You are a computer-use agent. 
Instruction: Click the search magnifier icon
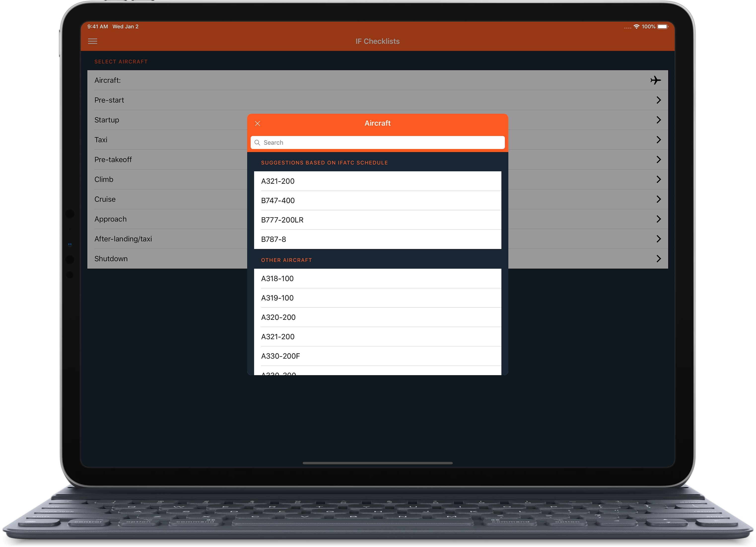257,143
